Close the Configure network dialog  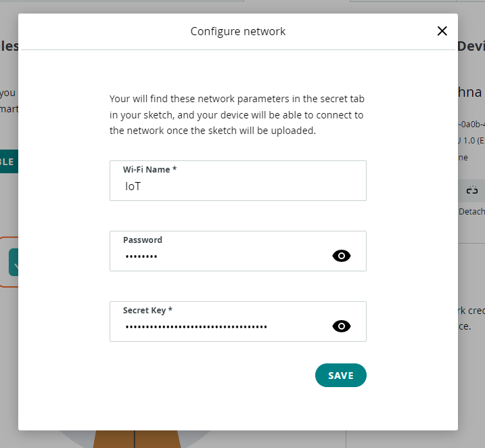pyautogui.click(x=442, y=31)
